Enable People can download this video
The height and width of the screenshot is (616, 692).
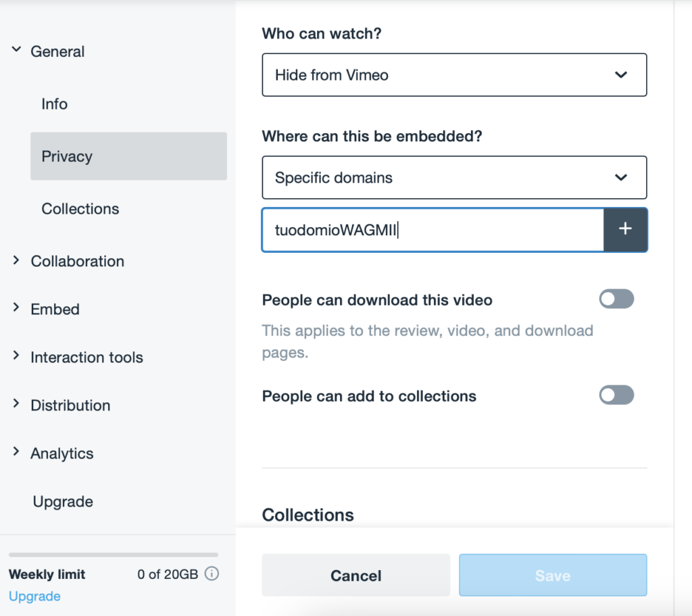click(616, 299)
